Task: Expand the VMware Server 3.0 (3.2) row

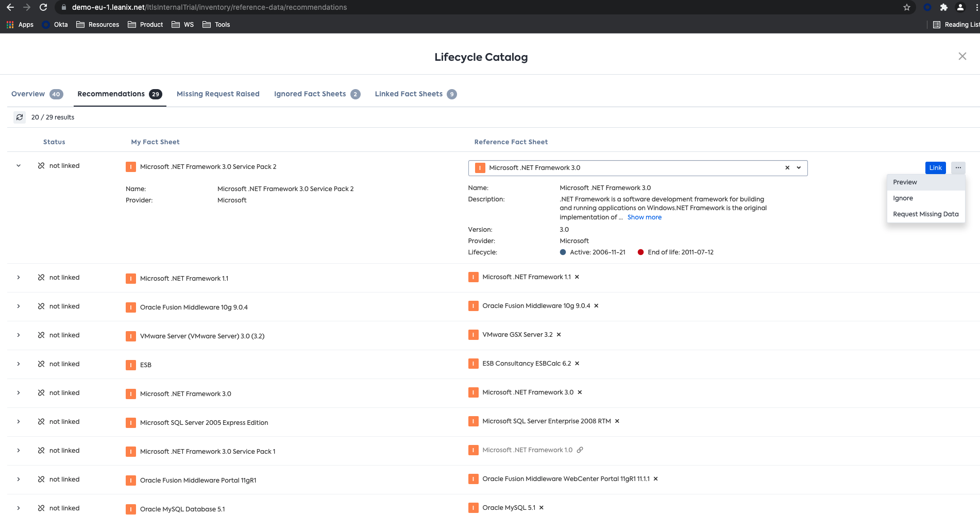Action: coord(19,335)
